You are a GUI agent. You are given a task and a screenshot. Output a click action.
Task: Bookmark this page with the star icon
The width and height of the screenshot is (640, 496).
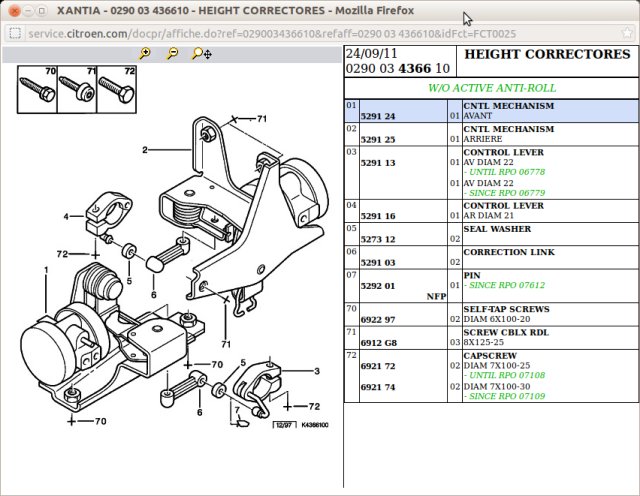click(627, 33)
